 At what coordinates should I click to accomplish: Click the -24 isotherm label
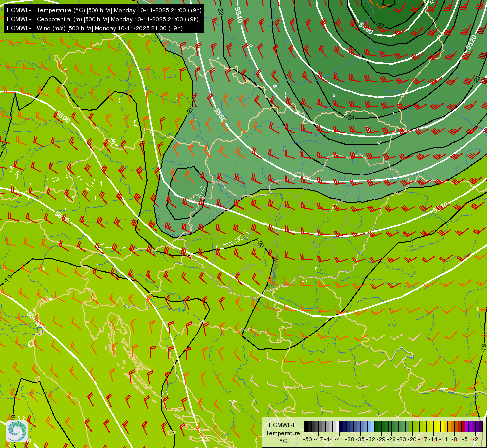350,118
